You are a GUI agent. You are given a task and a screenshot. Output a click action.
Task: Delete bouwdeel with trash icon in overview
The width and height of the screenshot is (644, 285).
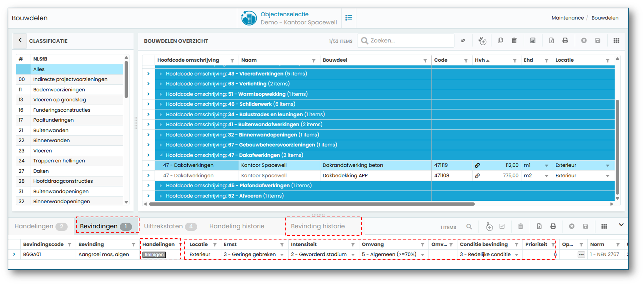(514, 41)
